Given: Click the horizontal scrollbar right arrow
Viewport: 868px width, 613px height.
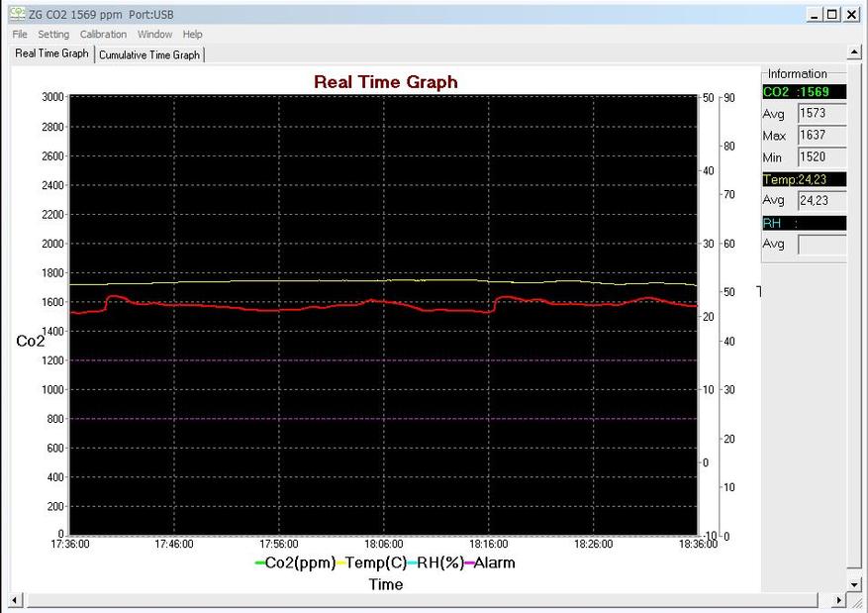Looking at the screenshot, I should point(838,600).
